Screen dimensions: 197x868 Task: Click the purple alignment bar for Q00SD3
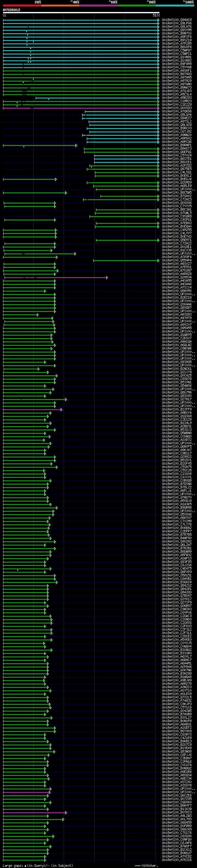pyautogui.click(x=81, y=108)
